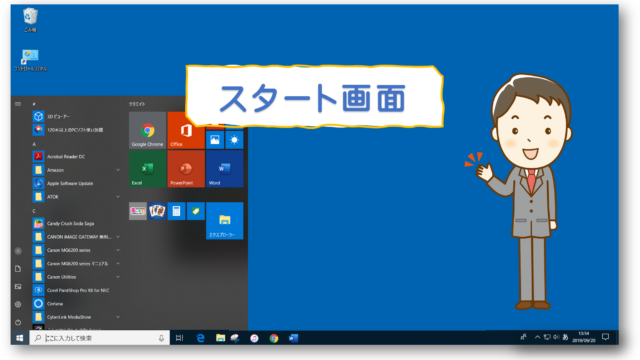The width and height of the screenshot is (640, 360).
Task: Click the microphone icon in search box
Action: pos(161,338)
